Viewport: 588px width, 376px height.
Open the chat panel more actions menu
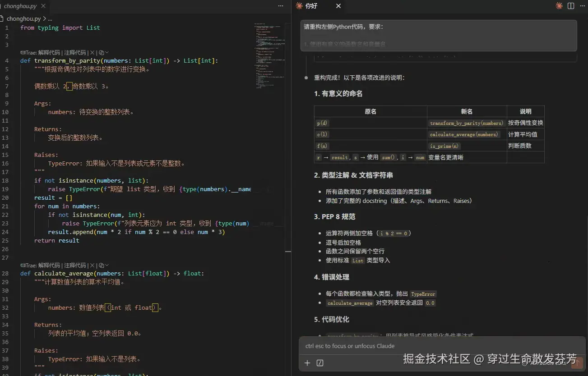coord(582,6)
